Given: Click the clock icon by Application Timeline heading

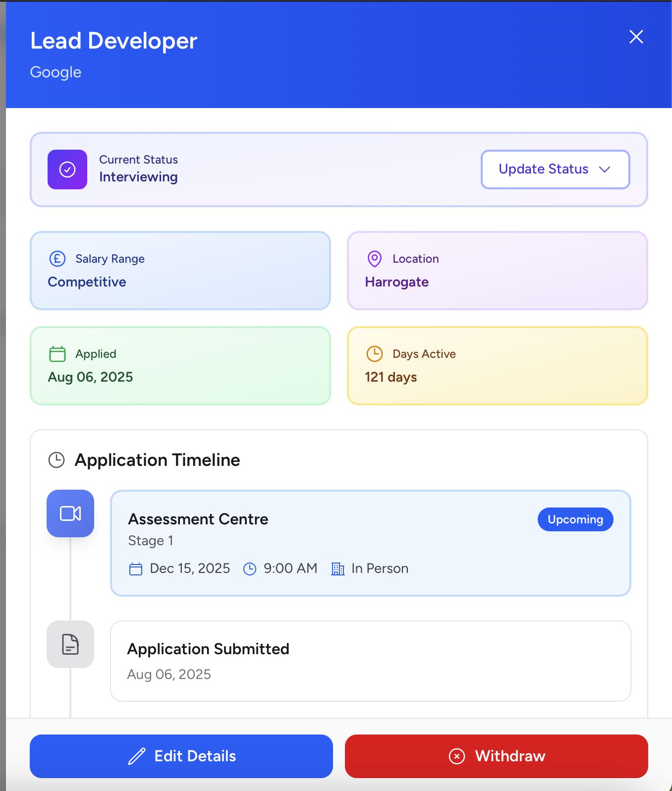Looking at the screenshot, I should (x=56, y=460).
